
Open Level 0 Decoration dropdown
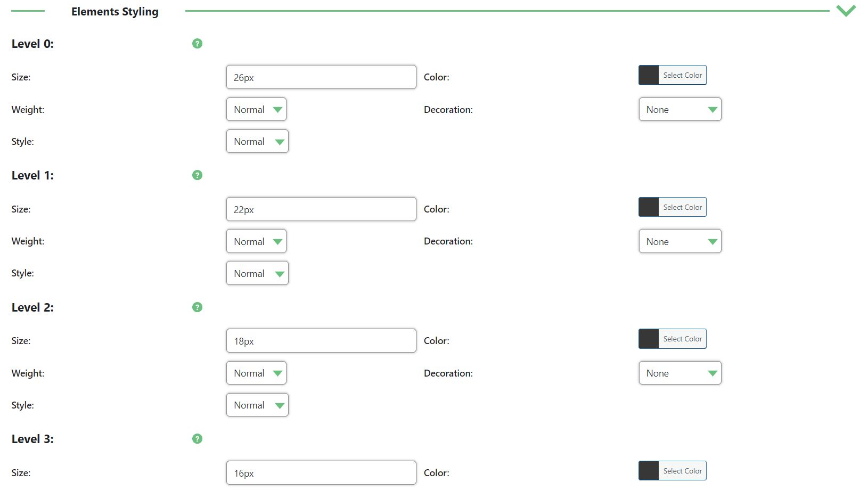pyautogui.click(x=680, y=109)
